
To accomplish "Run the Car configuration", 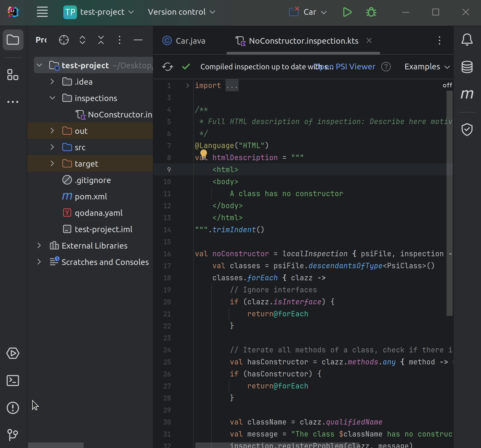I will [347, 12].
